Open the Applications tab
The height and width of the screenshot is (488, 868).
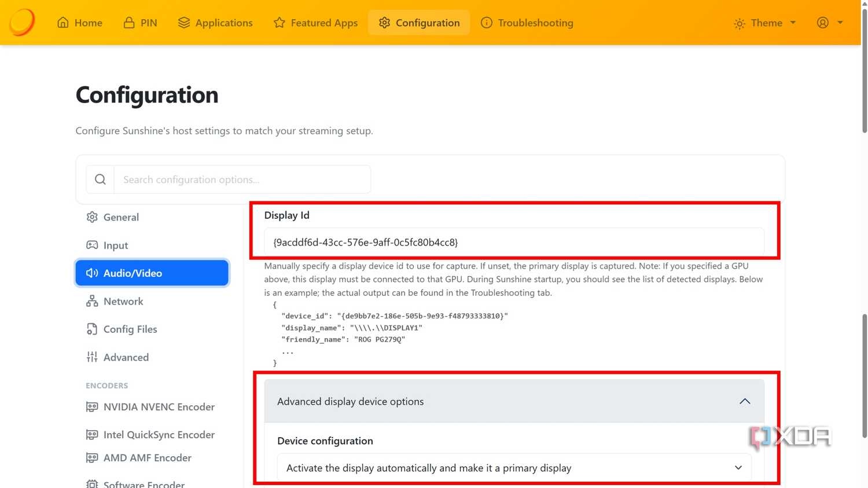(x=215, y=23)
